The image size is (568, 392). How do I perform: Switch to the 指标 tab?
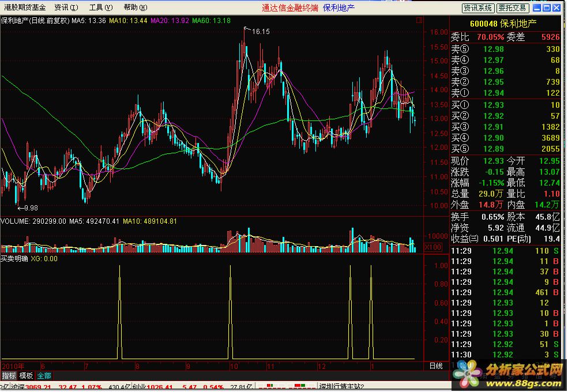coord(9,376)
